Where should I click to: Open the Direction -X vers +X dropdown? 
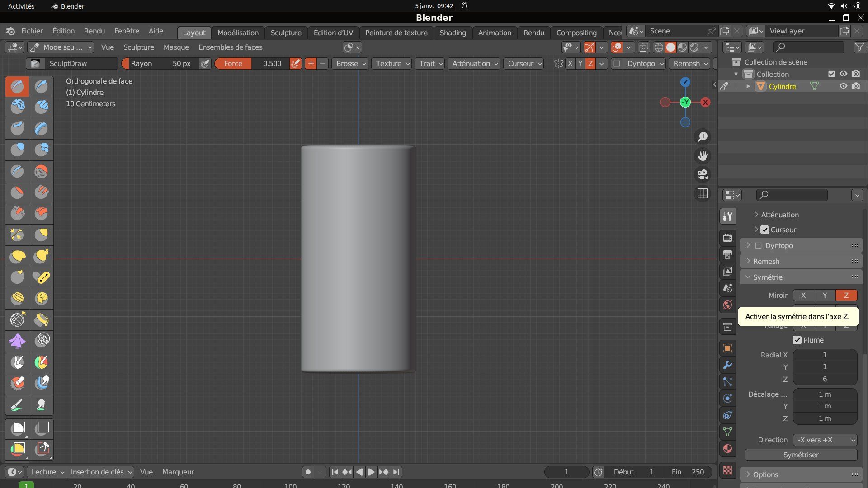click(825, 440)
